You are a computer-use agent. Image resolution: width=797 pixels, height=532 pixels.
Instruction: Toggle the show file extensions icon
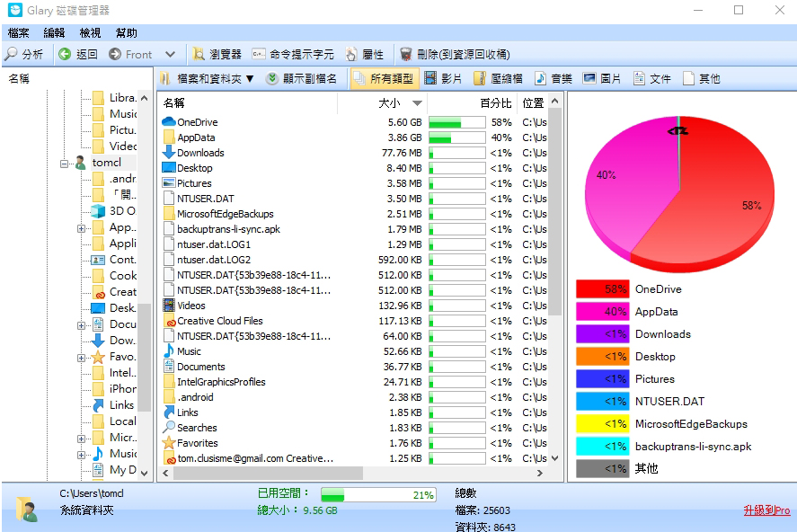pos(272,79)
